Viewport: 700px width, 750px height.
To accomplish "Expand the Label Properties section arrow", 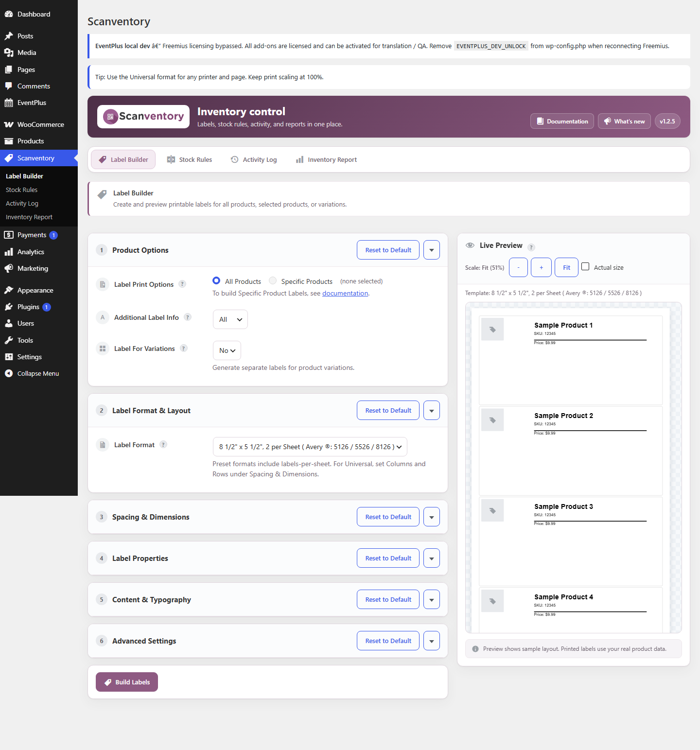I will [432, 558].
